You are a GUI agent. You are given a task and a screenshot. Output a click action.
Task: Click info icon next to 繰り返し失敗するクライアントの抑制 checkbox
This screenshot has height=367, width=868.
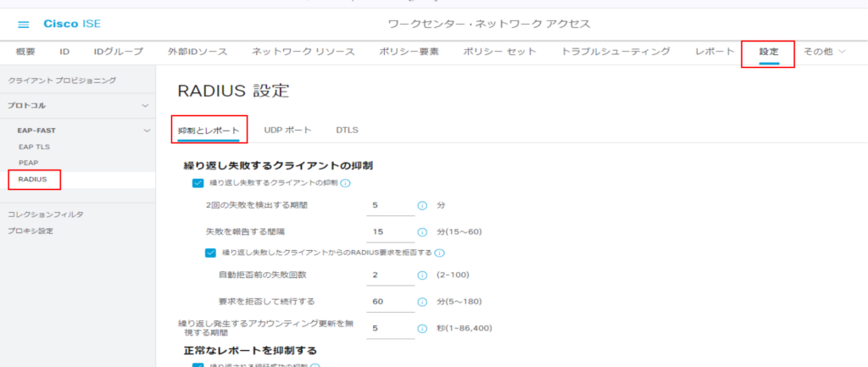[x=346, y=183]
